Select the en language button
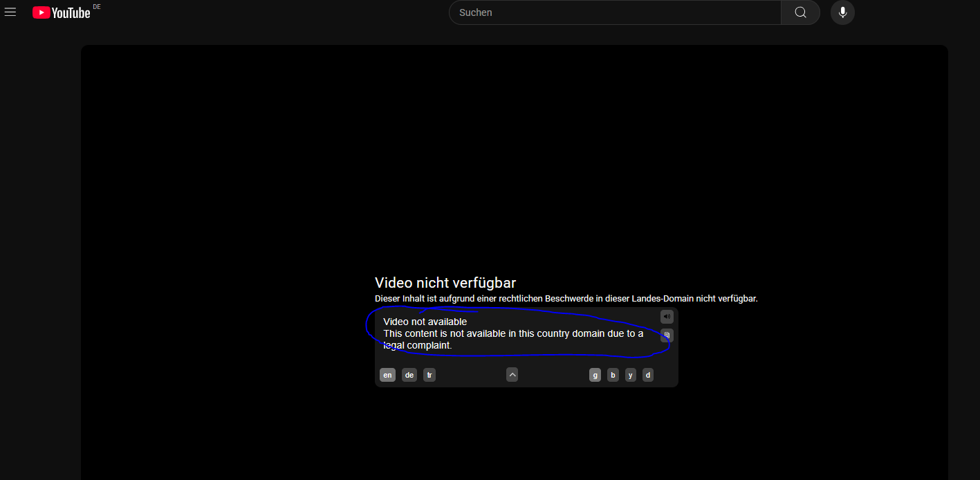980x480 pixels. 387,375
